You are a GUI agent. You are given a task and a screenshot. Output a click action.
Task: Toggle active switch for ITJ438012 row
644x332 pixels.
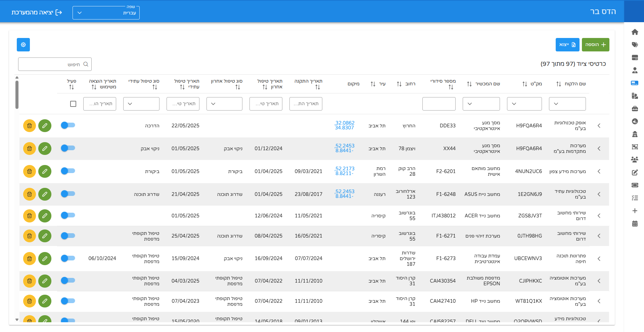point(68,215)
